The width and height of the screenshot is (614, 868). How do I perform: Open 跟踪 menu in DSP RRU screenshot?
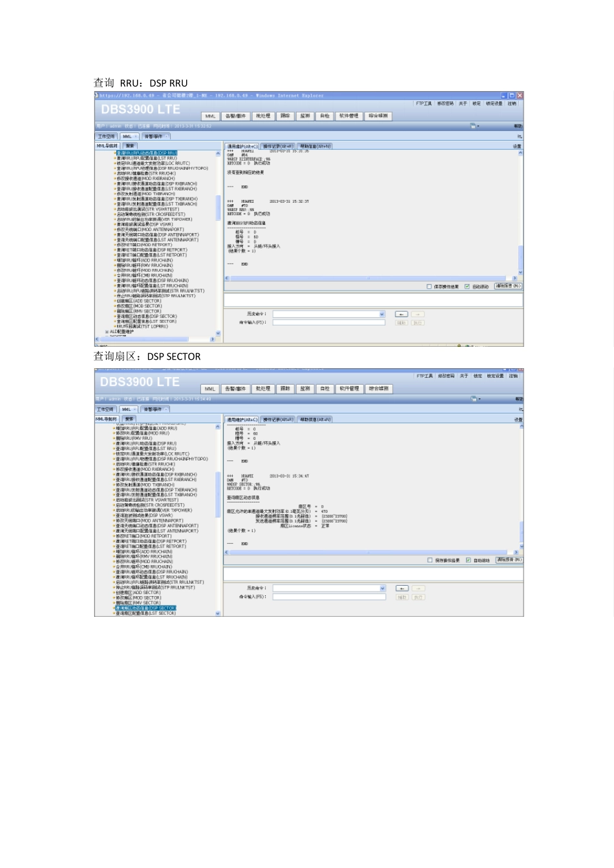coord(285,116)
